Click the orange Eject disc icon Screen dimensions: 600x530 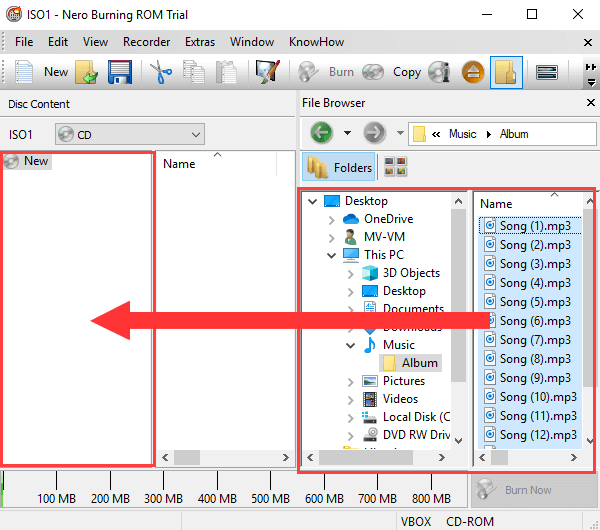coord(473,72)
